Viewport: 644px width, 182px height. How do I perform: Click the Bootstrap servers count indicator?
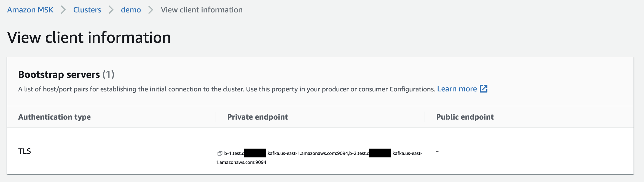tap(108, 74)
